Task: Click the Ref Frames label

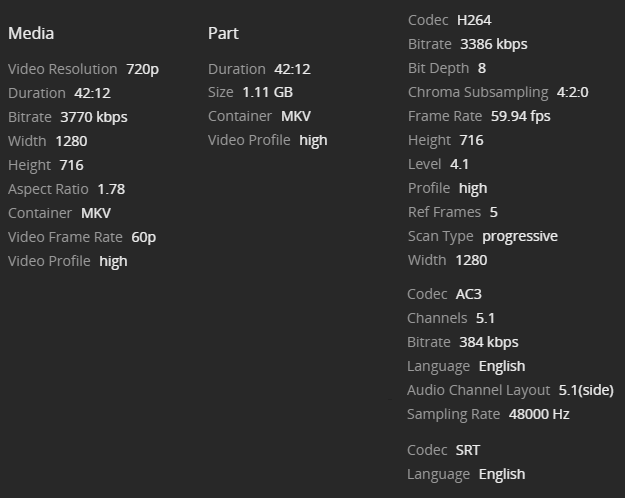Action: point(444,212)
